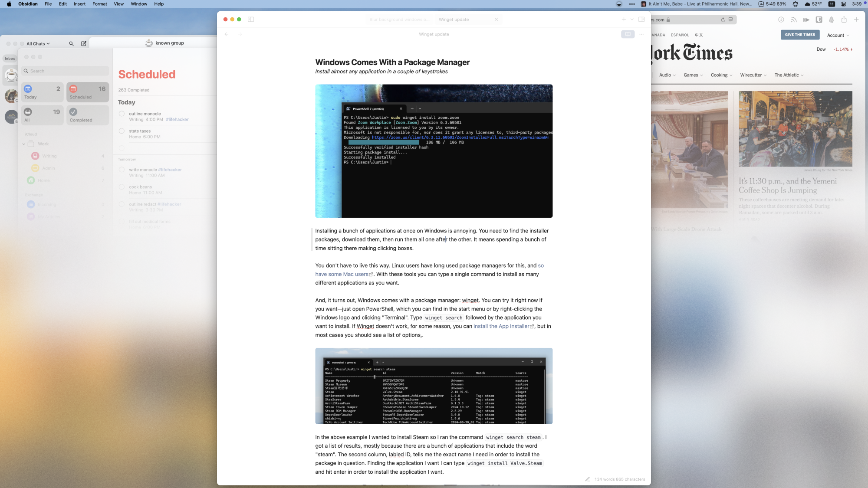Viewport: 868px width, 488px height.
Task: Mark 'cook beans' reminder complete
Action: point(122,187)
